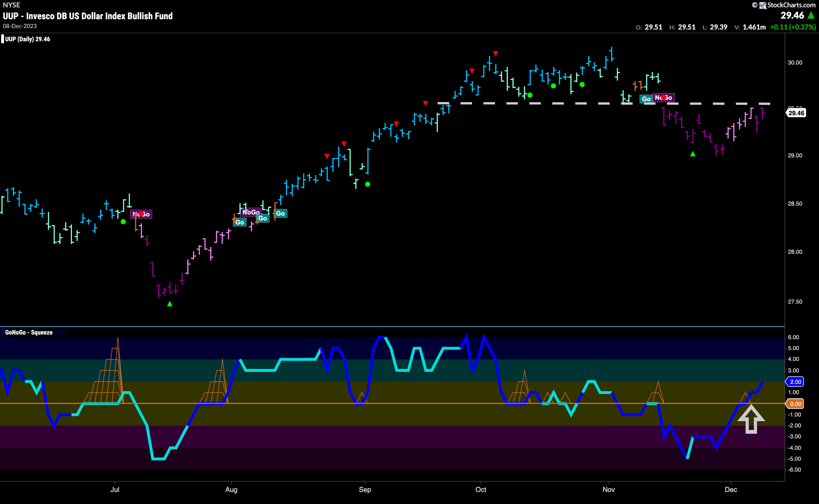Click the Aug label on the time axis
The width and height of the screenshot is (819, 504).
point(231,489)
